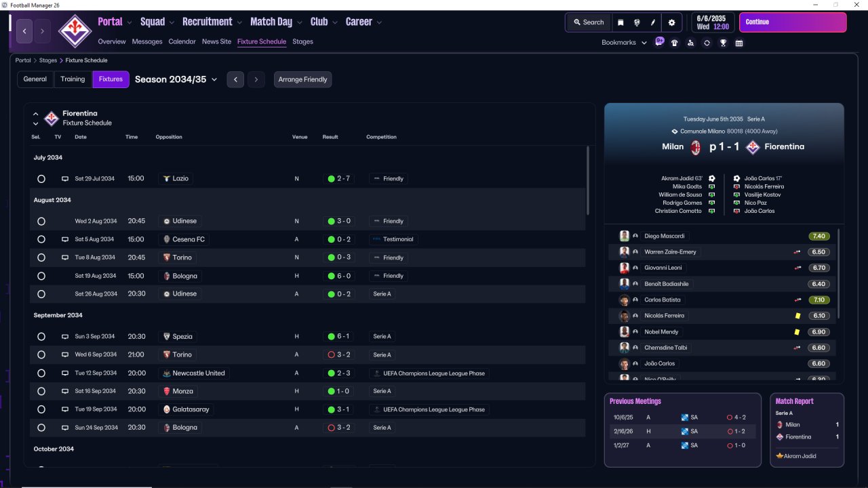Click the Search button
868x488 pixels.
588,22
